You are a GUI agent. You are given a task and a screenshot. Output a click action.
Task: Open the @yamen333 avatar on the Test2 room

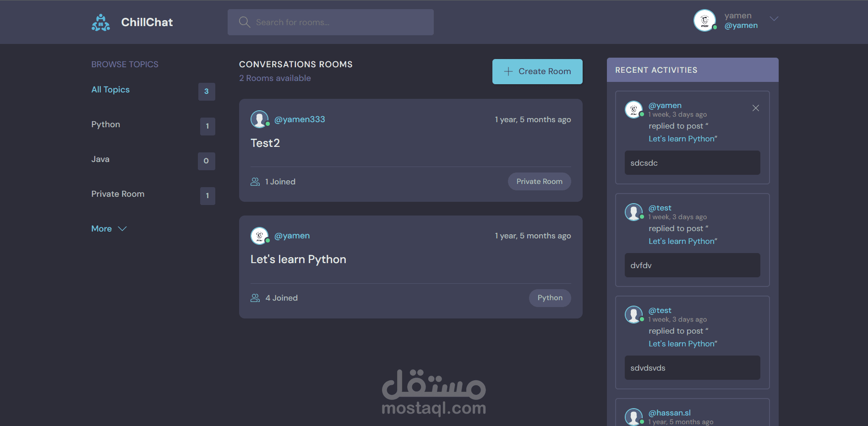pyautogui.click(x=259, y=119)
